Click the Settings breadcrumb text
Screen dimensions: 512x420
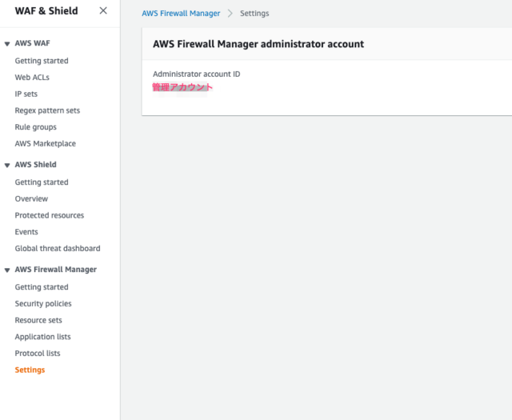coord(254,14)
